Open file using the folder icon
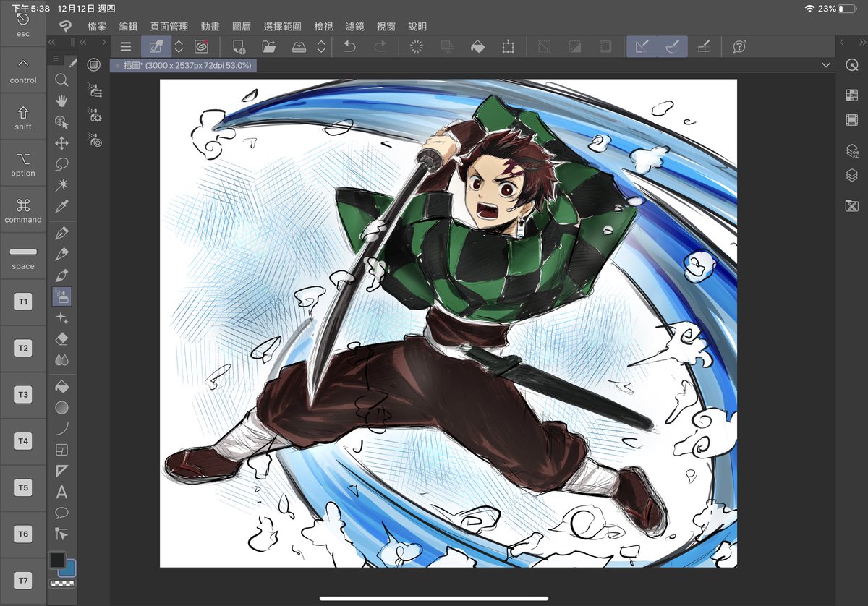This screenshot has height=606, width=868. tap(269, 46)
